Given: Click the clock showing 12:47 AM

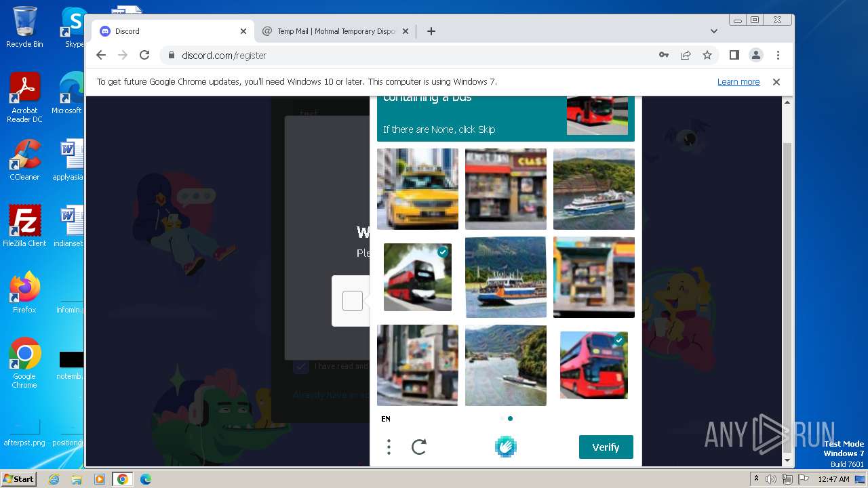Looking at the screenshot, I should (x=834, y=479).
